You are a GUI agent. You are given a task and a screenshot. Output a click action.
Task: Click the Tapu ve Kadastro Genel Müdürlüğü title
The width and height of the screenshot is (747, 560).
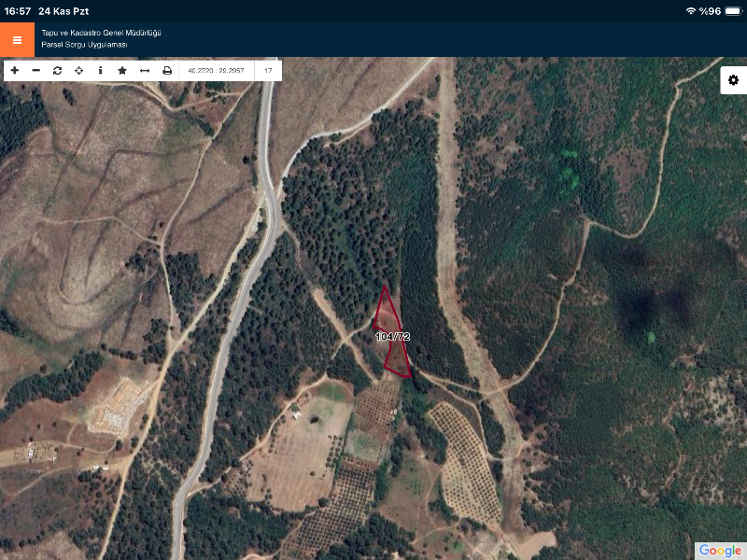pos(102,33)
